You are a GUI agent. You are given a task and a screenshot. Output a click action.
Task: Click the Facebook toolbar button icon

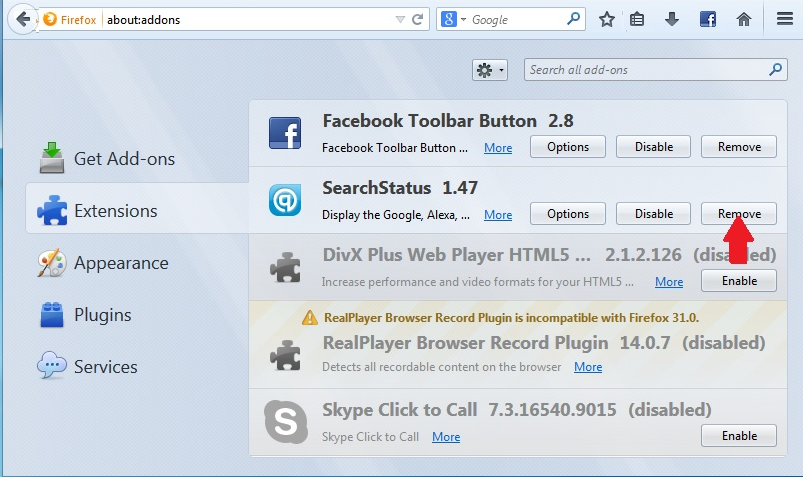click(x=707, y=19)
